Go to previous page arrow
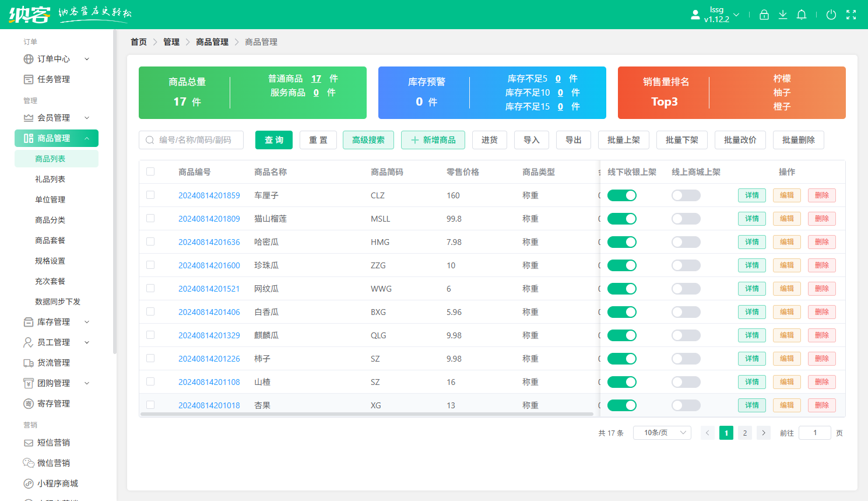This screenshot has width=868, height=501. (708, 433)
